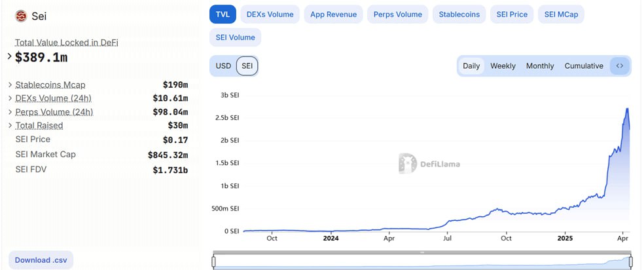Expand the DEXs Volume (24h) row

(x=10, y=99)
